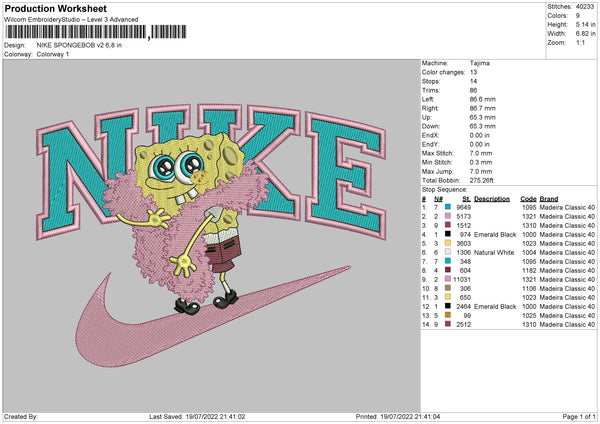
Task: Click the Machine value Tajima
Action: 479,63
